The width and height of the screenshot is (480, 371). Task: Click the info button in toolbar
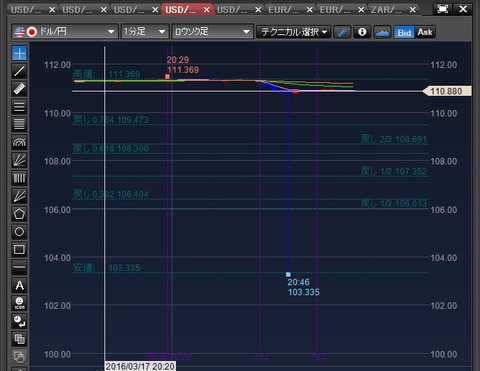(x=362, y=32)
